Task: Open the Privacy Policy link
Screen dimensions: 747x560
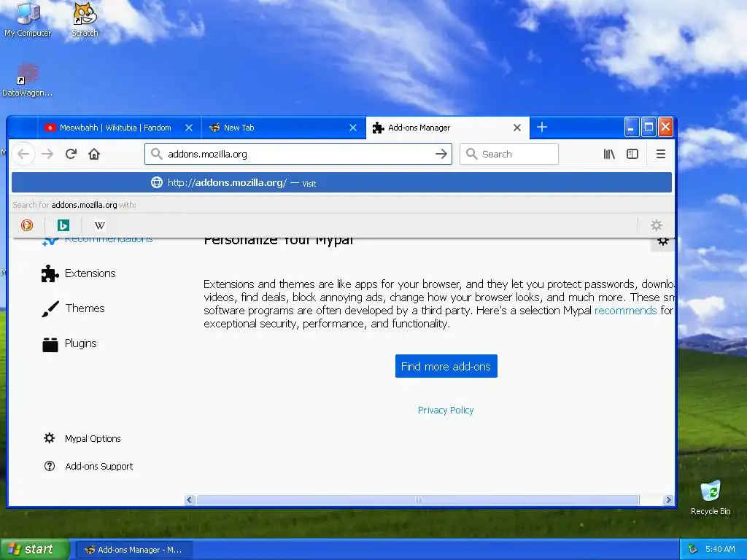Action: coord(446,410)
